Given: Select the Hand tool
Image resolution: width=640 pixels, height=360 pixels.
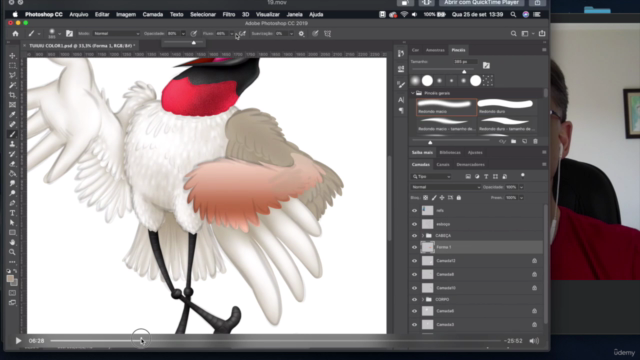Looking at the screenshot, I should tap(12, 242).
